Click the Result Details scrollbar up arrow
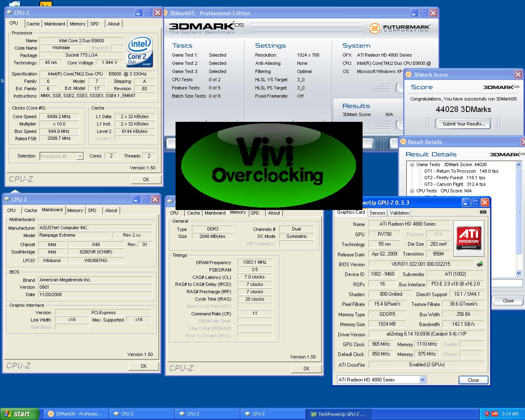Image resolution: width=525 pixels, height=420 pixels. point(518,164)
